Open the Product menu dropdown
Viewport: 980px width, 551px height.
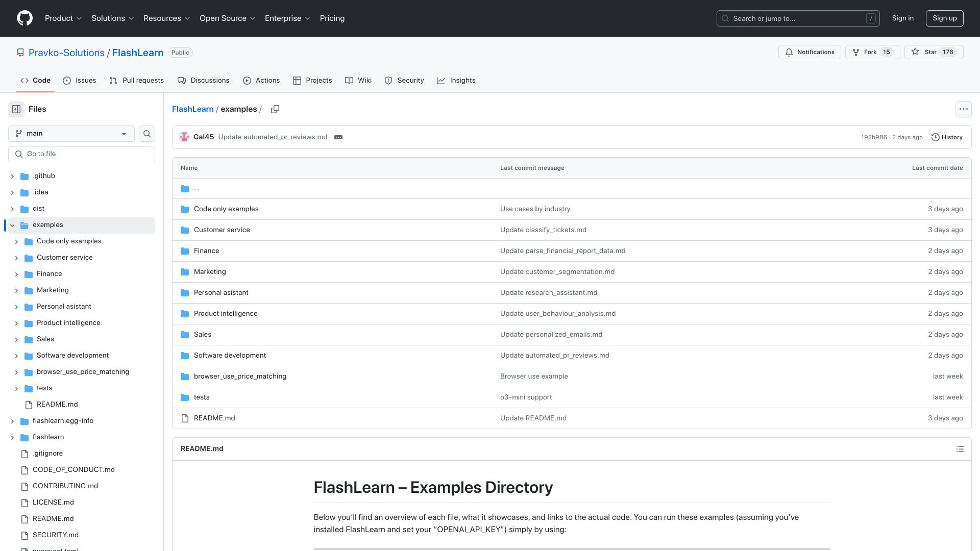63,18
